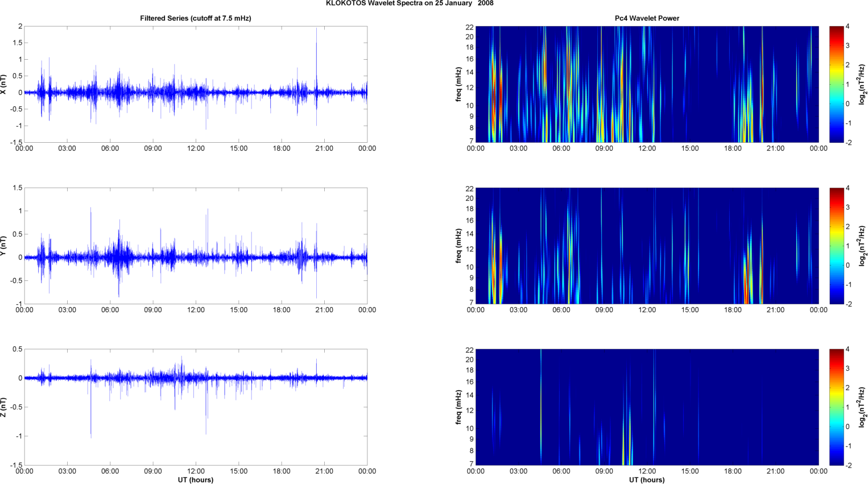Click the top colorbar for X spectrum
The height and width of the screenshot is (484, 868).
pyautogui.click(x=836, y=84)
